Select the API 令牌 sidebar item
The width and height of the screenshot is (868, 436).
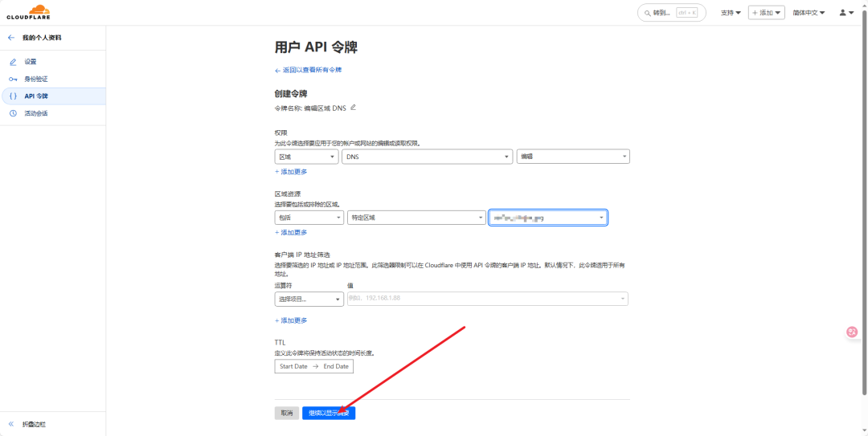click(53, 96)
